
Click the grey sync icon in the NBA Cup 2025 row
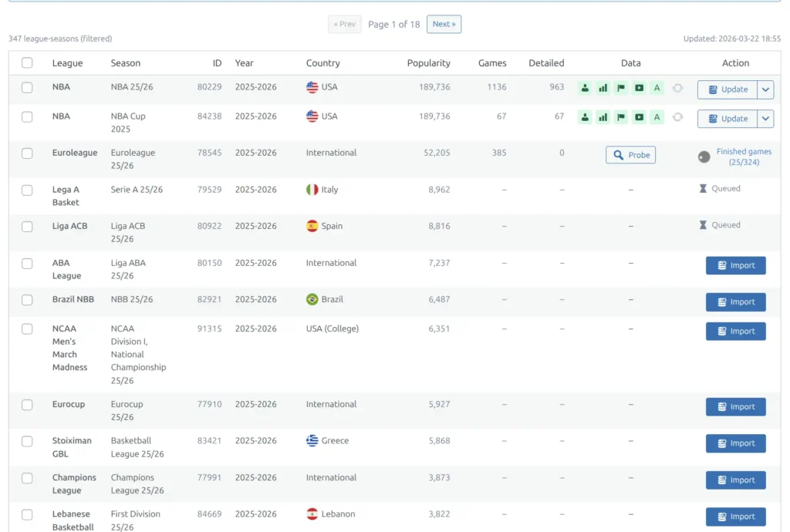point(677,117)
